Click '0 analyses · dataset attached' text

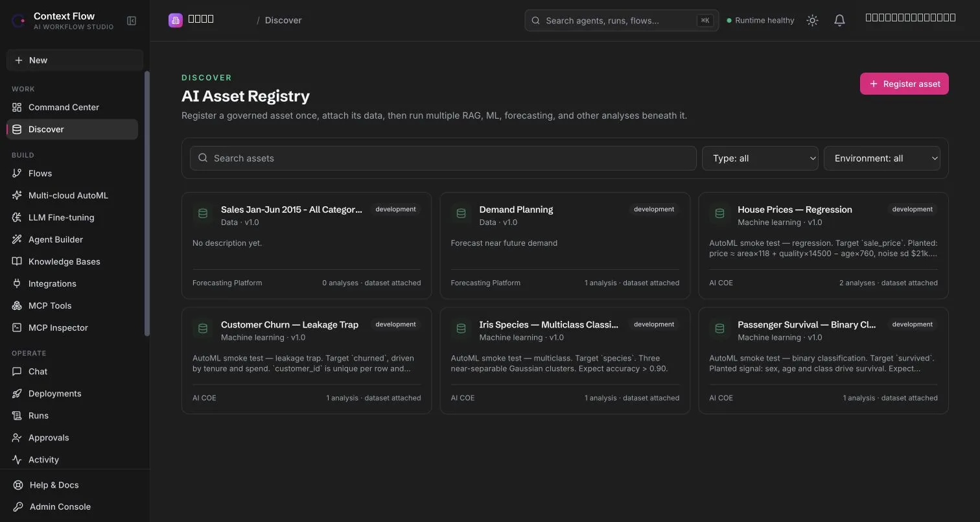(371, 283)
